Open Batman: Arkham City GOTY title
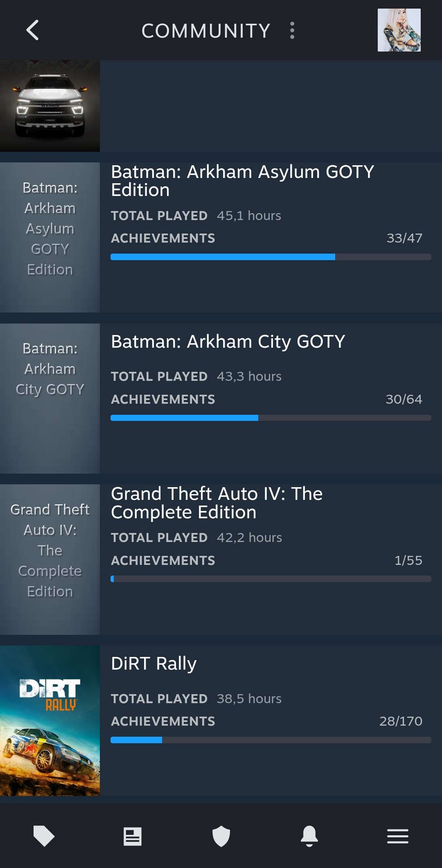Viewport: 442px width, 868px height. click(228, 342)
